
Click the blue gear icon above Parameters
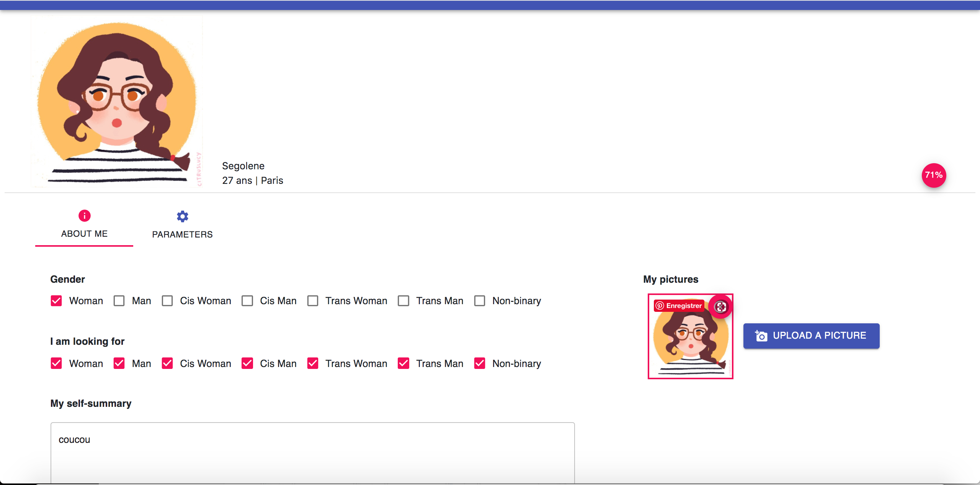pos(182,216)
